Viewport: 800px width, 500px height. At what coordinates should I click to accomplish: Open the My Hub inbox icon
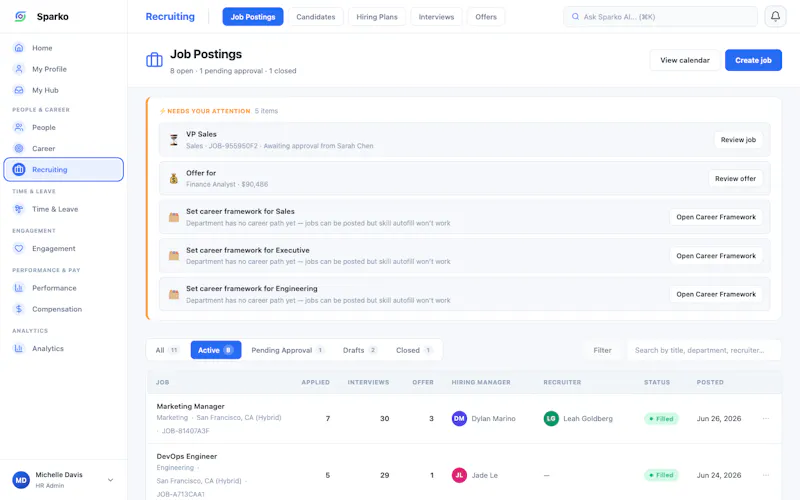[x=19, y=90]
